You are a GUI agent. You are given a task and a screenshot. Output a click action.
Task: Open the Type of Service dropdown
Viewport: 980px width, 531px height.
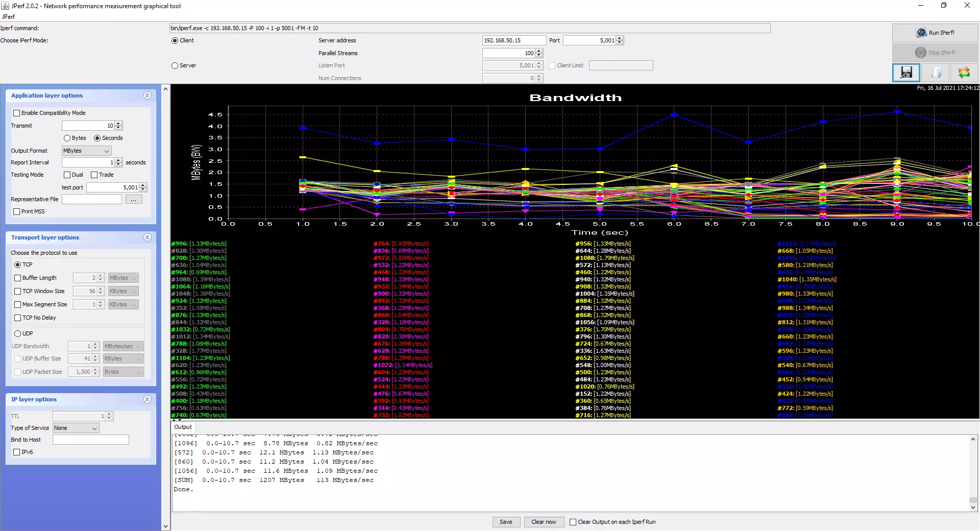pyautogui.click(x=76, y=428)
